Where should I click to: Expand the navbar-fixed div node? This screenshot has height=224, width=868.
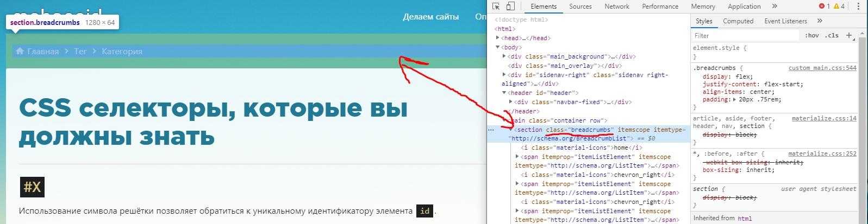510,102
